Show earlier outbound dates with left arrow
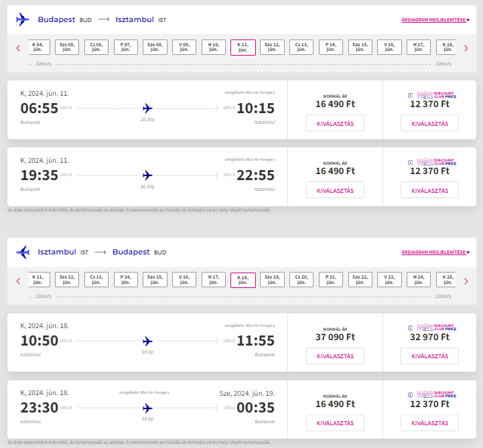Screen dimensions: 483x448 (18, 48)
